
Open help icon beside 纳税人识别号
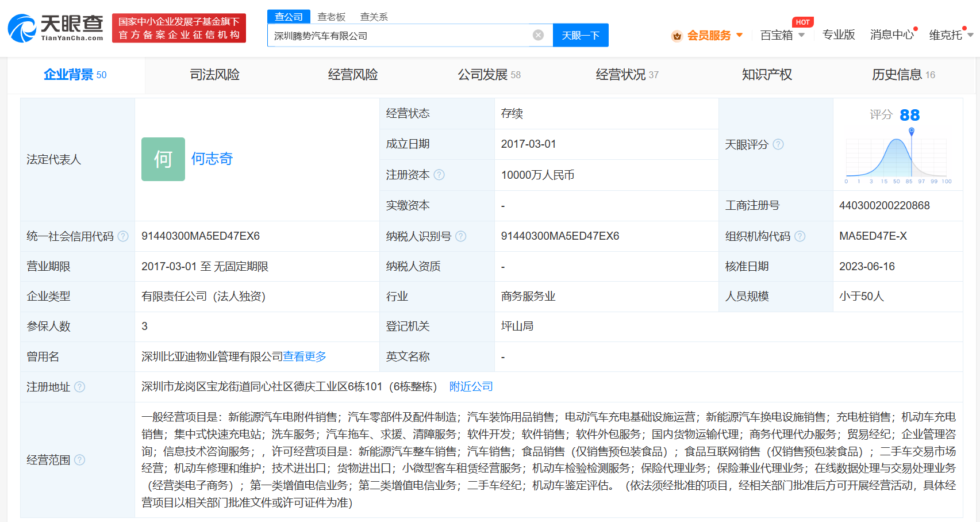point(461,236)
